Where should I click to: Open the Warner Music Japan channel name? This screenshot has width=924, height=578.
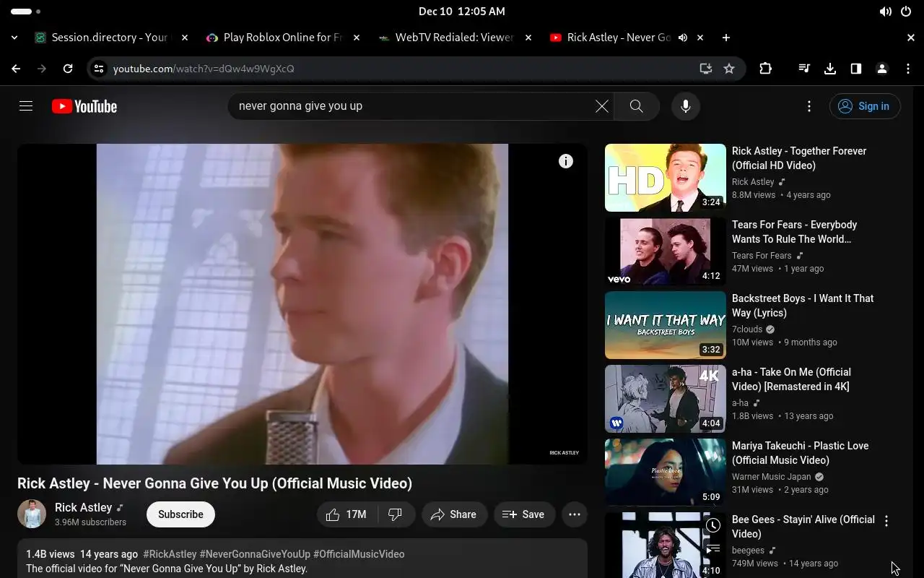pos(772,477)
